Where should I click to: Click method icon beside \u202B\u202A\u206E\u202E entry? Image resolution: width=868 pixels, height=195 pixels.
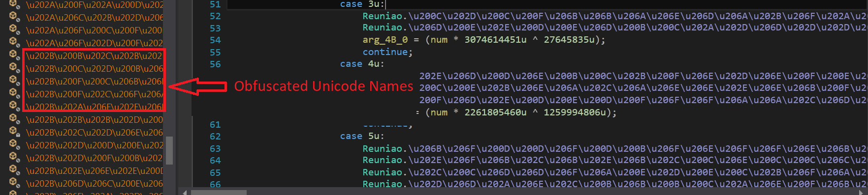click(x=14, y=107)
